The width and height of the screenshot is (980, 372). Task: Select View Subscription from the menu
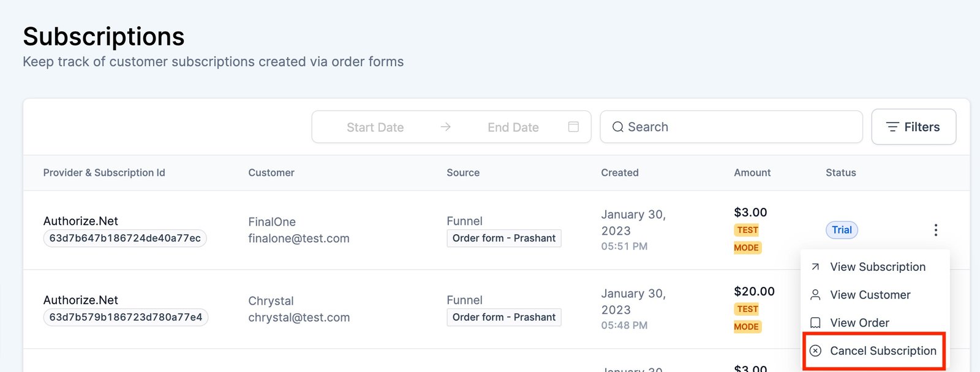[877, 267]
